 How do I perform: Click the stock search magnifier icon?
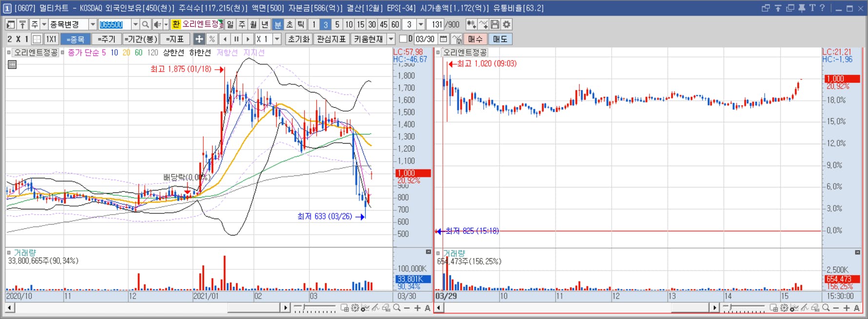[145, 24]
